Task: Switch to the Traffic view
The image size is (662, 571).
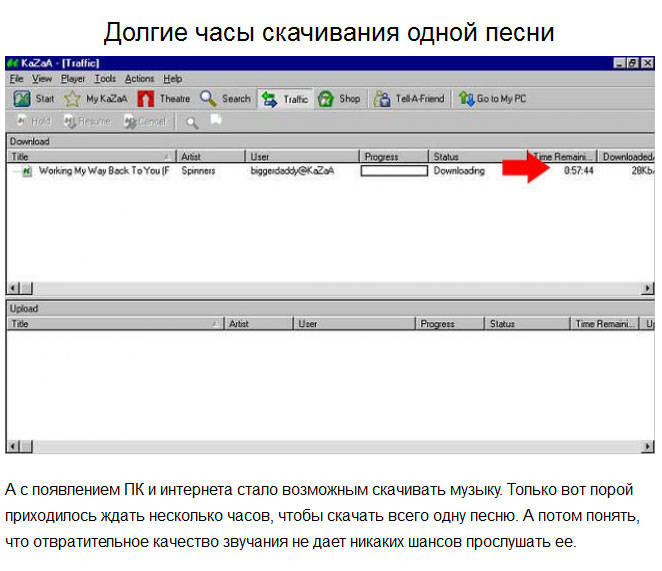Action: tap(269, 99)
